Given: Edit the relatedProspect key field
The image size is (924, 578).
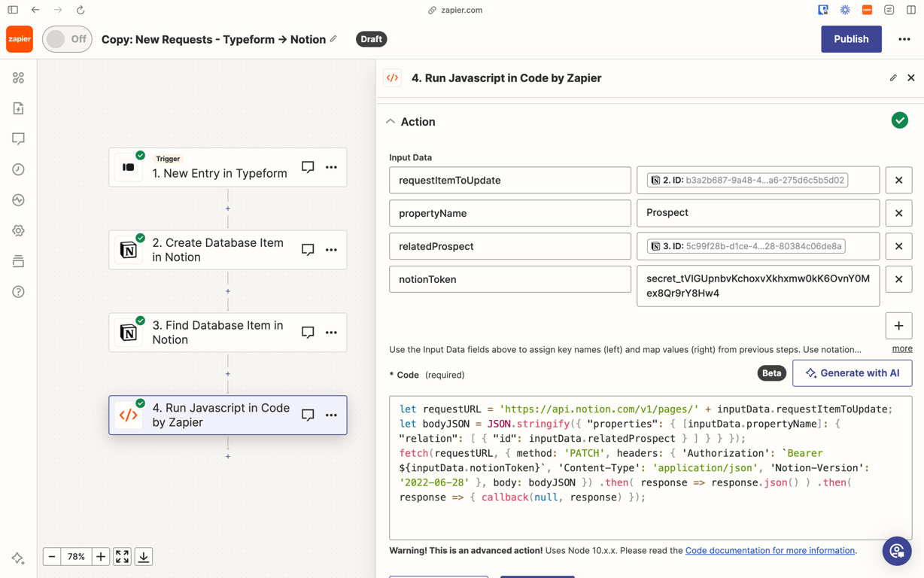Looking at the screenshot, I should click(510, 247).
